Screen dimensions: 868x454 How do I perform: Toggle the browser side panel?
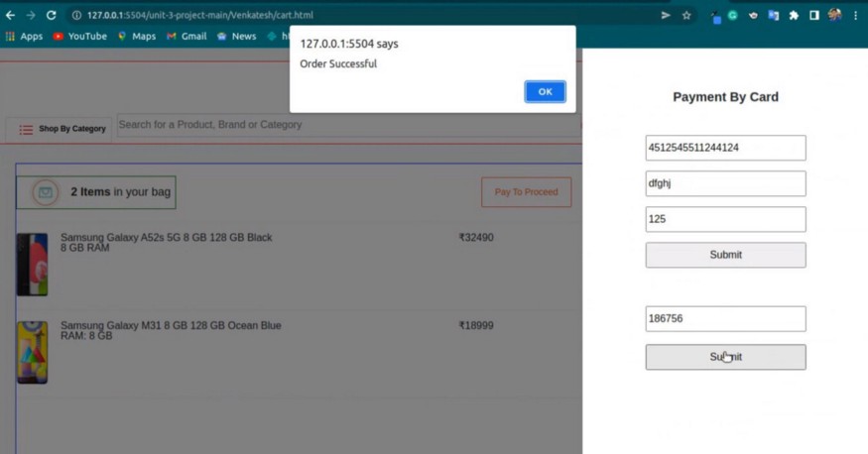[x=813, y=16]
